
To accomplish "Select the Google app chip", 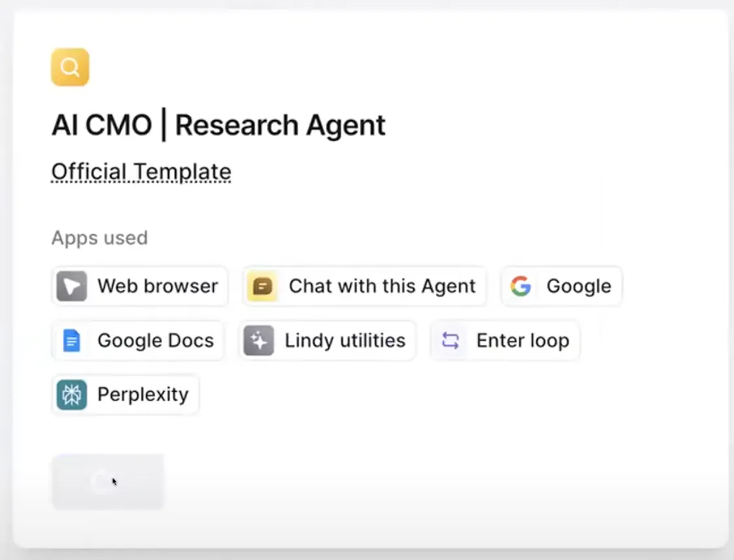I will point(561,287).
